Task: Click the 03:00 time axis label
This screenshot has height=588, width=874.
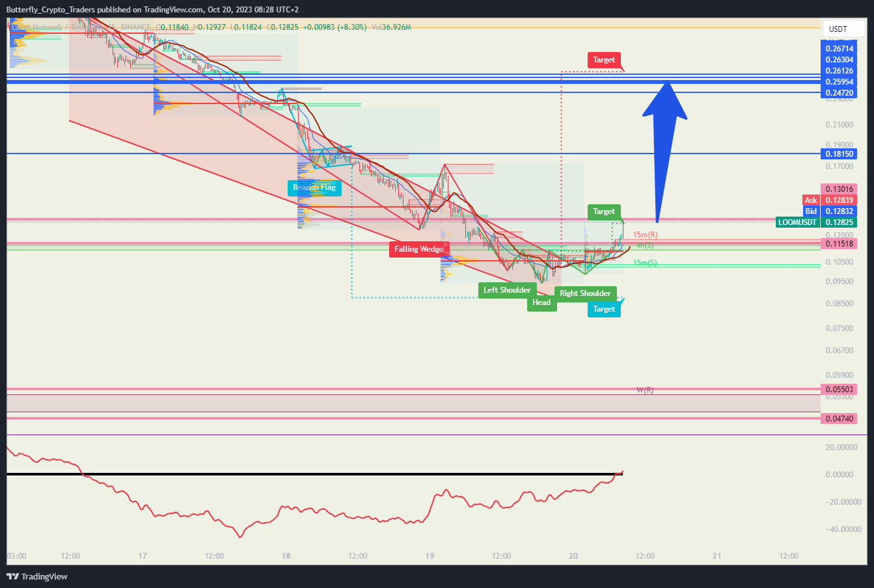Action: (x=16, y=556)
